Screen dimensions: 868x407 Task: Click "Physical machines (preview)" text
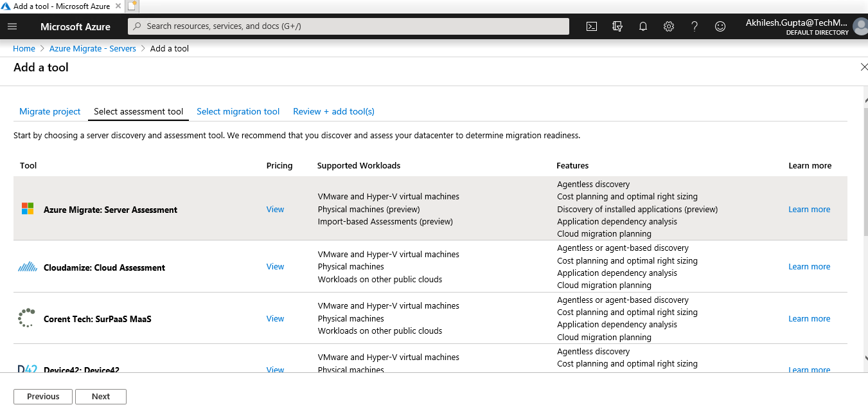coord(369,209)
